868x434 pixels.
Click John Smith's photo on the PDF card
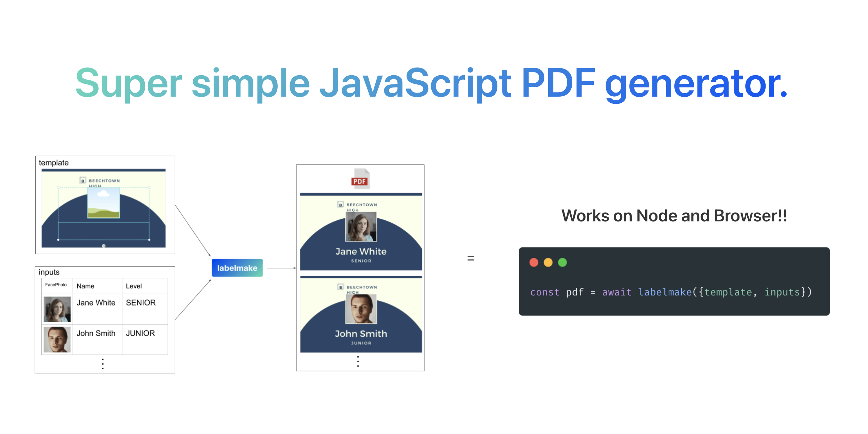click(361, 309)
